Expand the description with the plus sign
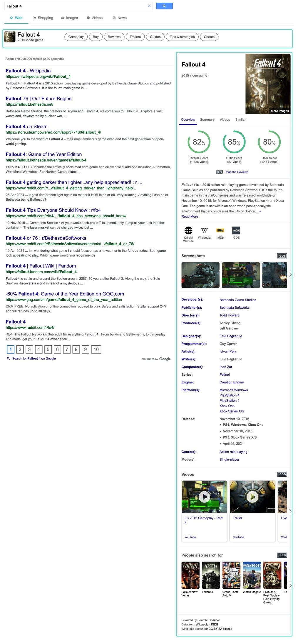298x644 pixels. (260, 211)
